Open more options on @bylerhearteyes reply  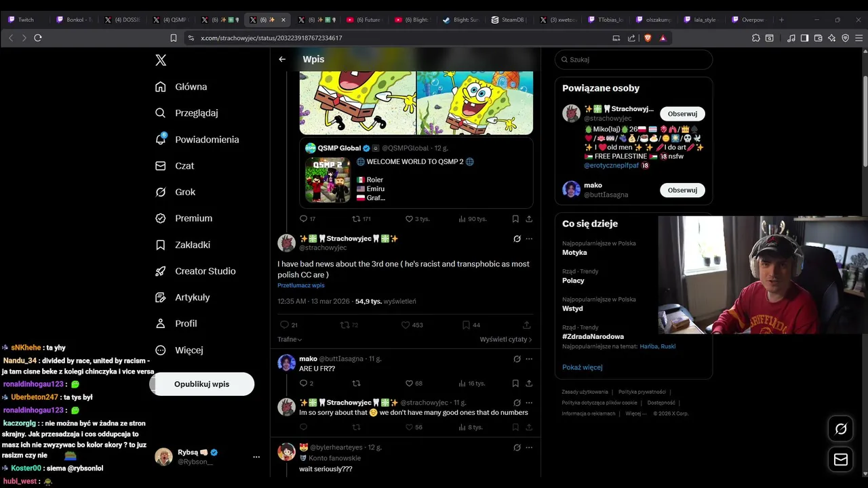529,447
